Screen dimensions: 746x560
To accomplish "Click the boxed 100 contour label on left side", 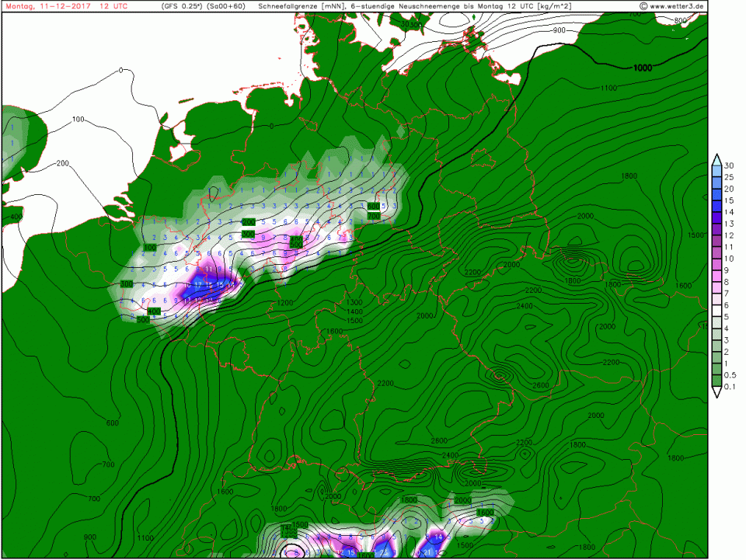I will pyautogui.click(x=150, y=247).
